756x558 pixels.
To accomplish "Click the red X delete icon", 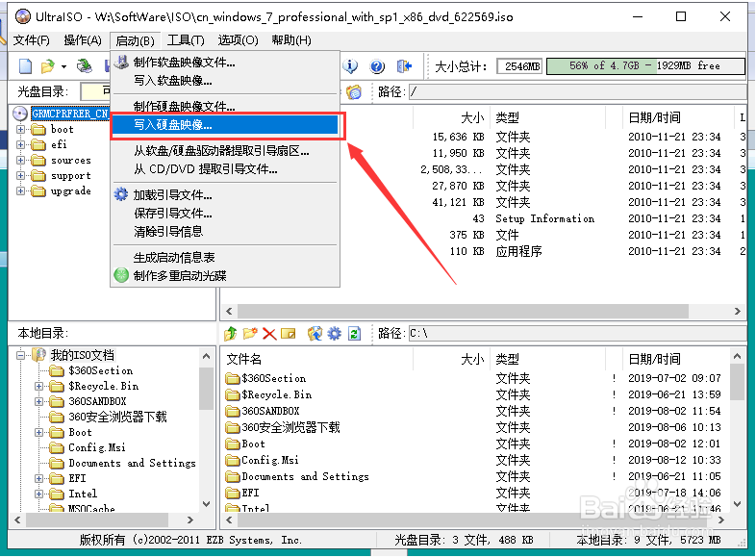I will pos(269,334).
